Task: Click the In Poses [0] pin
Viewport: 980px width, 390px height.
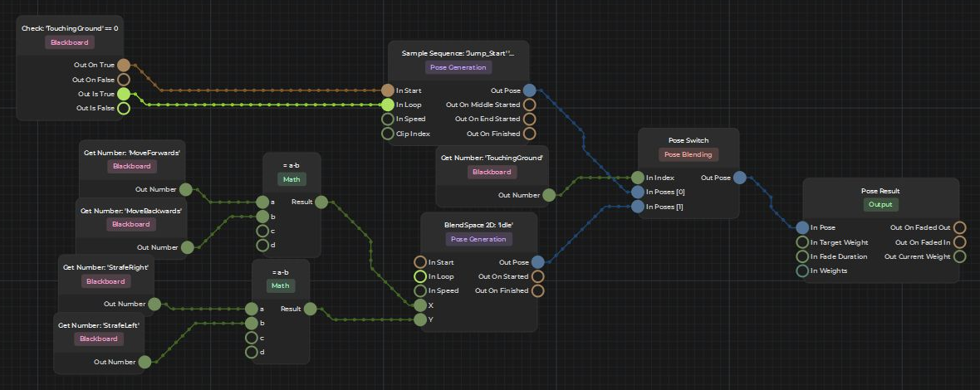Action: (x=638, y=193)
